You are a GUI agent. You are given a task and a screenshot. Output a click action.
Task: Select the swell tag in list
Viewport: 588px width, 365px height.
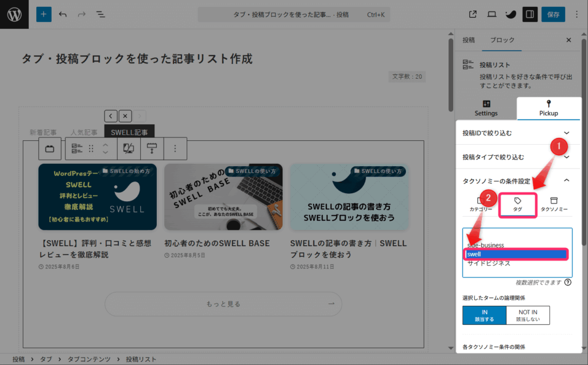tap(516, 254)
